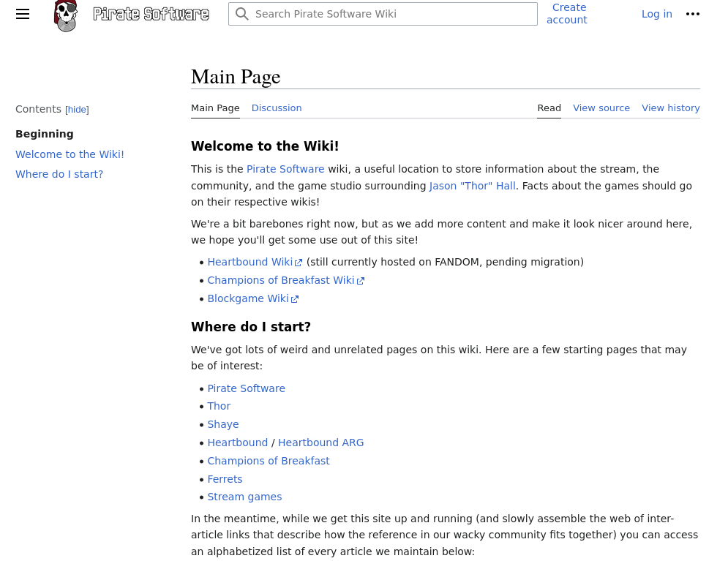Select the Main Page tab
The width and height of the screenshot is (728, 561).
pos(215,108)
